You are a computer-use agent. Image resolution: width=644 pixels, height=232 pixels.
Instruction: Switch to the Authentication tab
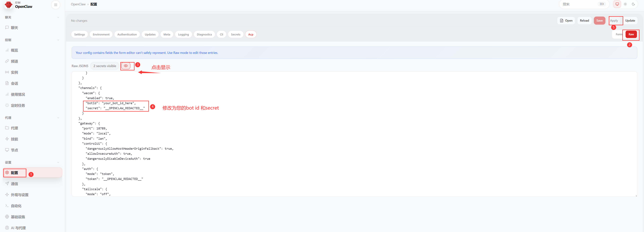(127, 34)
